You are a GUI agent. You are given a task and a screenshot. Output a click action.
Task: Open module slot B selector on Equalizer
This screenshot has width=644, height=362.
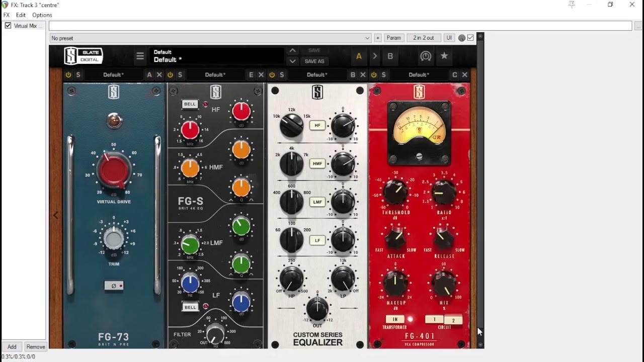[x=353, y=75]
